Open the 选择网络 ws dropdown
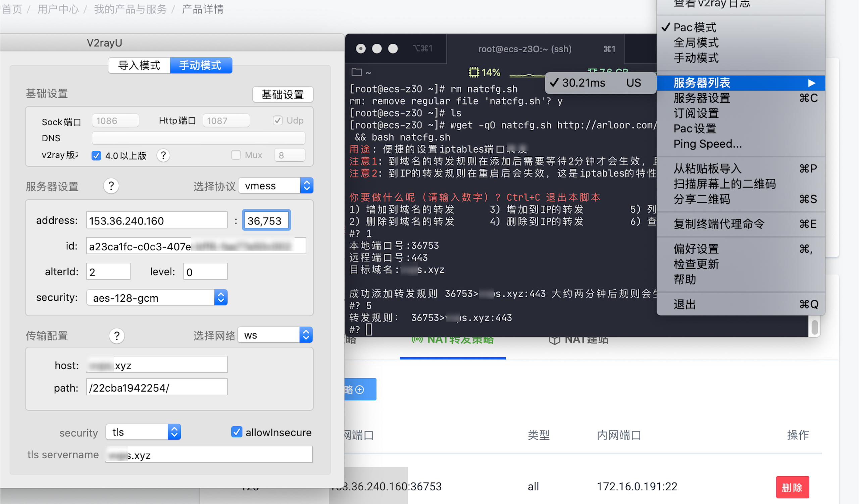Image resolution: width=859 pixels, height=504 pixels. tap(275, 335)
